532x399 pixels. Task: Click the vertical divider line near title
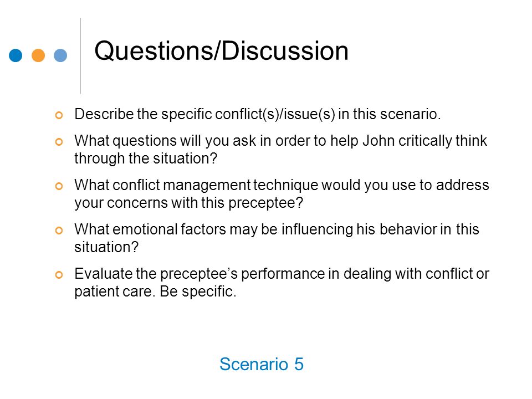click(80, 55)
